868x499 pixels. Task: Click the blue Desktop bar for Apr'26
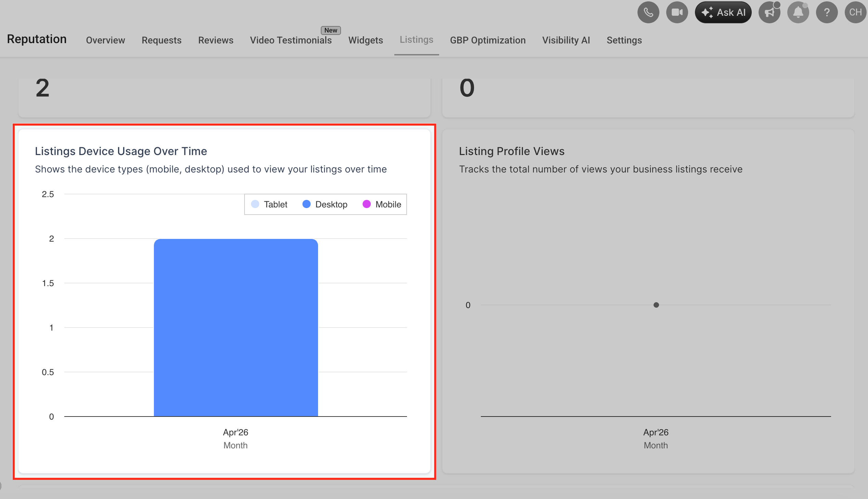coord(236,327)
